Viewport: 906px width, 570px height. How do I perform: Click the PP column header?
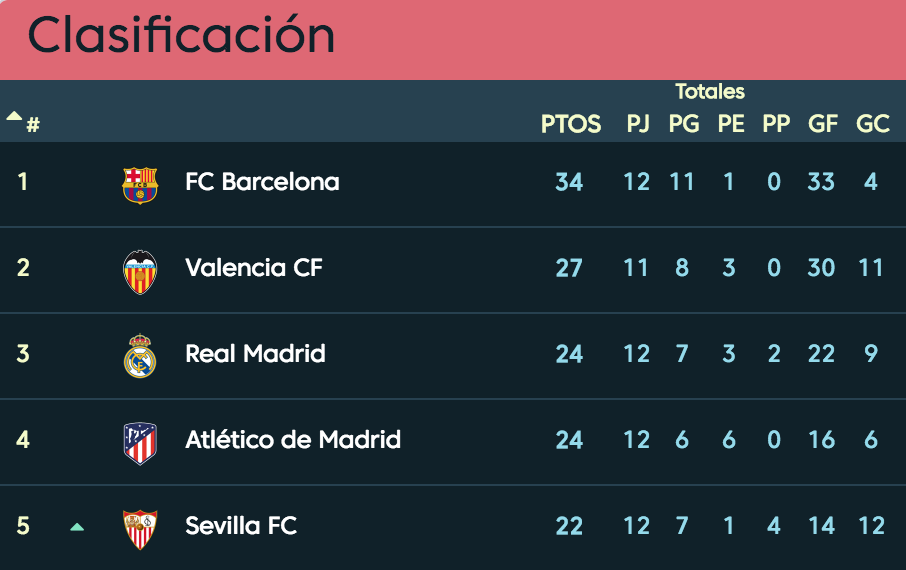[776, 124]
